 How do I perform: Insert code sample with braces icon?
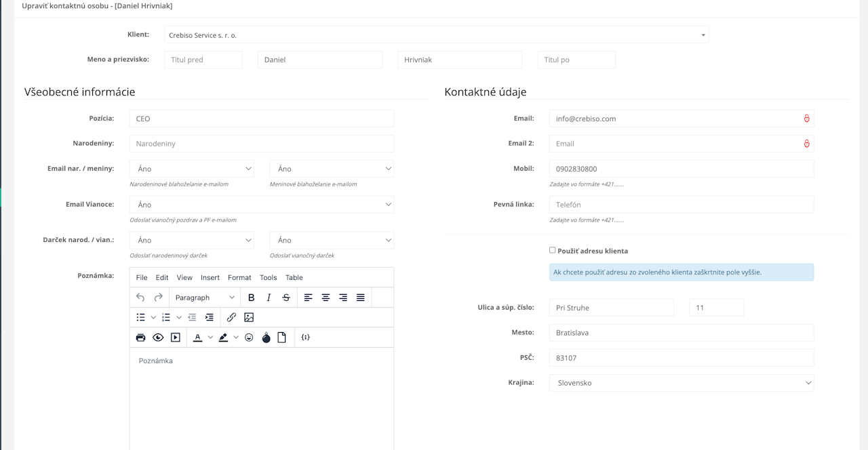[306, 337]
